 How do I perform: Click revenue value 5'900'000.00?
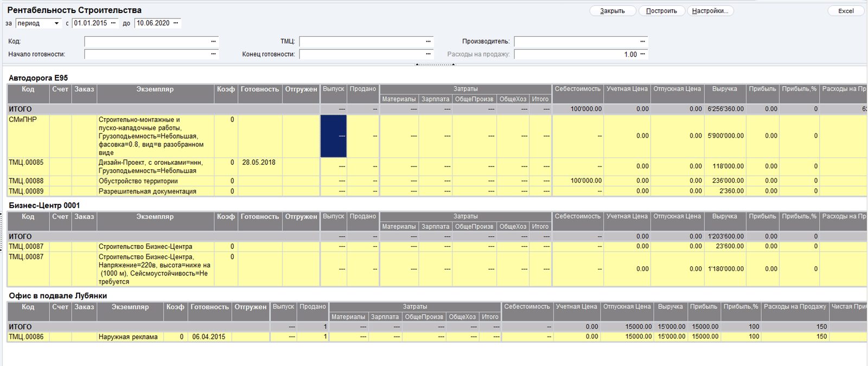tap(725, 136)
